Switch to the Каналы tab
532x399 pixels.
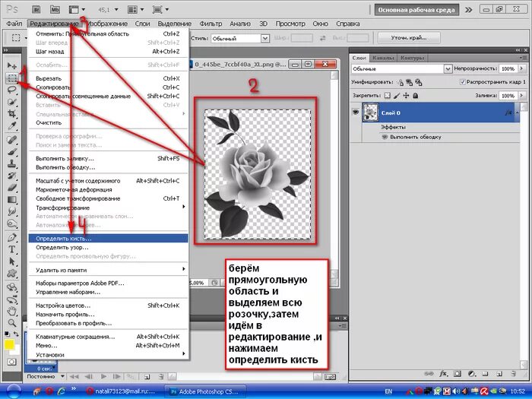[x=383, y=58]
